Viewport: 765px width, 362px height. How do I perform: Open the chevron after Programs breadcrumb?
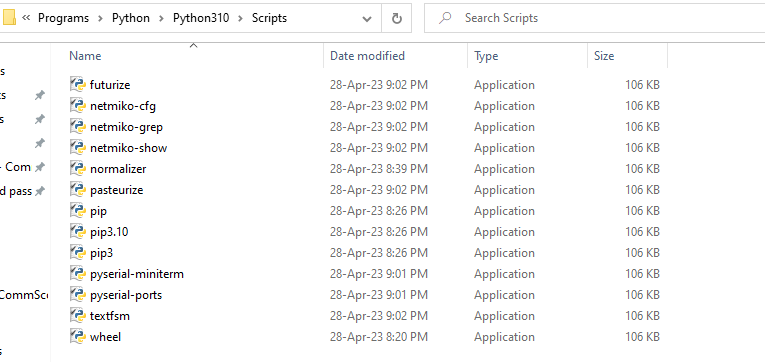point(101,19)
